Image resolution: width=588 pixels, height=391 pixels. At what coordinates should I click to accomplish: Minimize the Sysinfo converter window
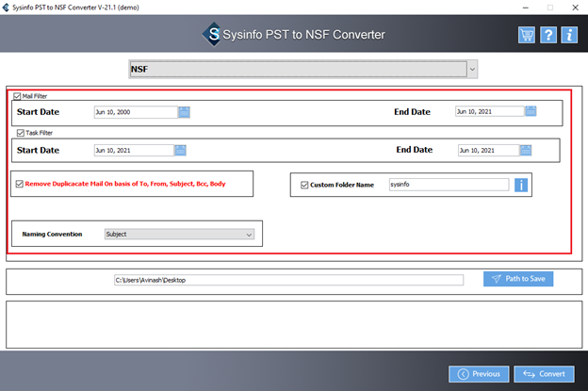pyautogui.click(x=526, y=8)
